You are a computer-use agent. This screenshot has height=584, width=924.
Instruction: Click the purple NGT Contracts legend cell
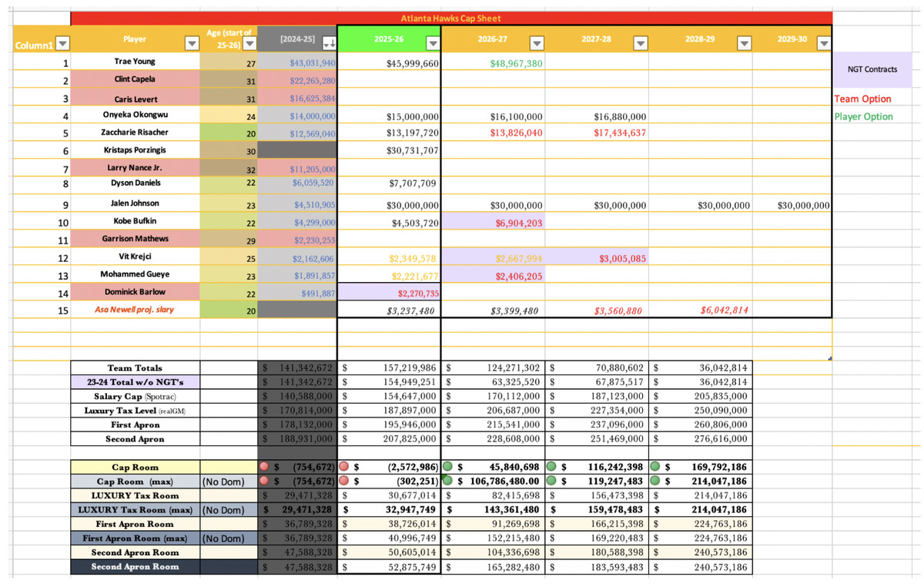coord(872,69)
